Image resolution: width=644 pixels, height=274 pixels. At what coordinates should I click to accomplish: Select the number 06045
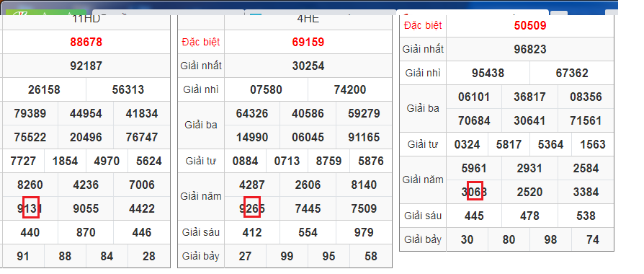point(308,138)
